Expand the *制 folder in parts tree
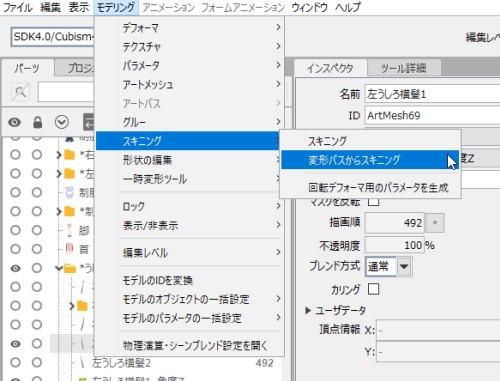The image size is (500, 381). click(59, 211)
